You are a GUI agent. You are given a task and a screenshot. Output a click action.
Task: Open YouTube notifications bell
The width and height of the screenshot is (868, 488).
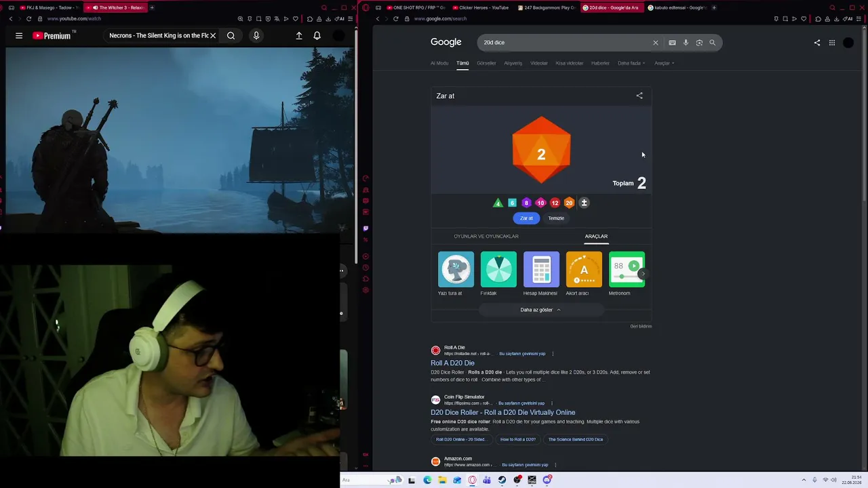317,36
